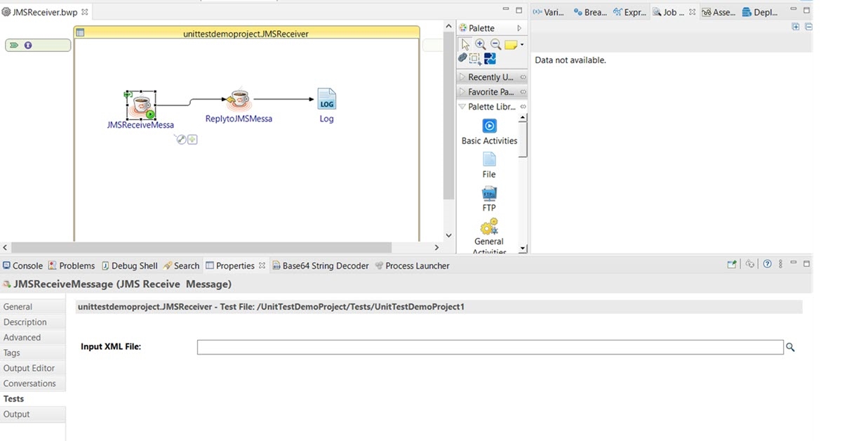The image size is (868, 441).
Task: Click the purple info icon in left process tab
Action: tap(28, 46)
